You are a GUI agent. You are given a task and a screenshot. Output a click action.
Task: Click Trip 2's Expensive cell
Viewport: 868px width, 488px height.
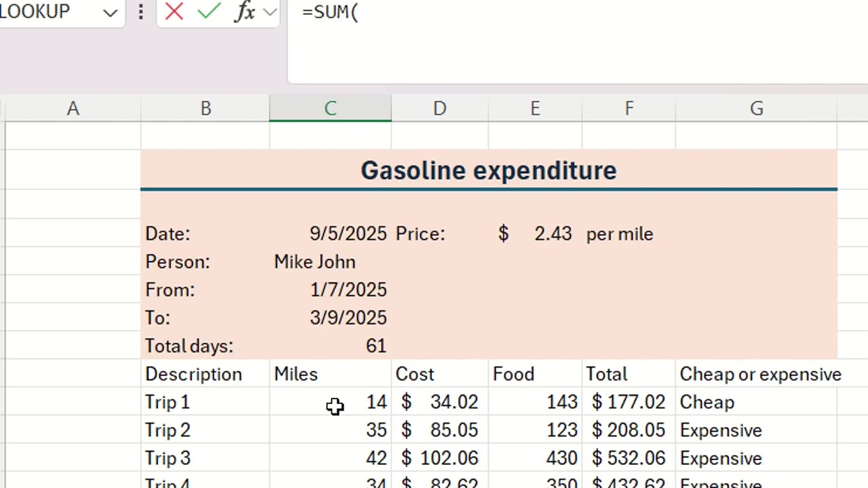756,430
